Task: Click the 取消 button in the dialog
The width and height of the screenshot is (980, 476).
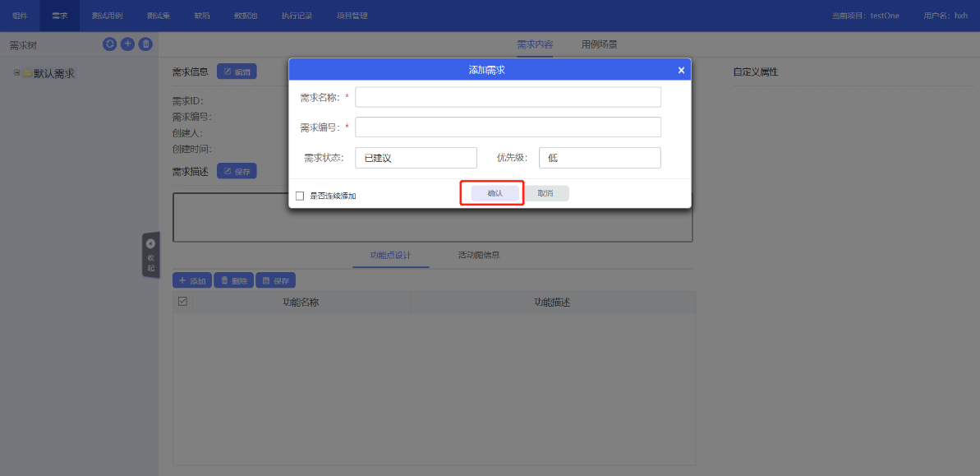Action: click(x=545, y=193)
